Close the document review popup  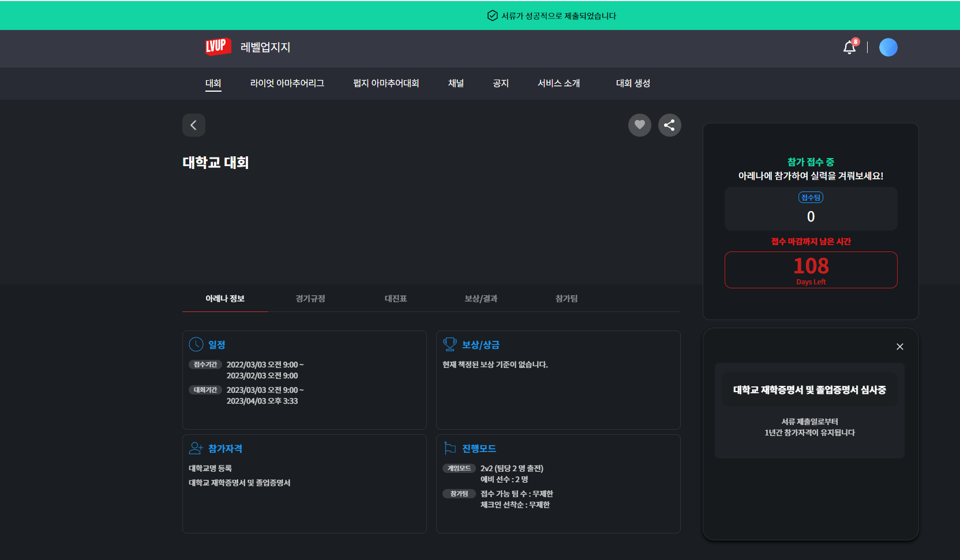(899, 347)
